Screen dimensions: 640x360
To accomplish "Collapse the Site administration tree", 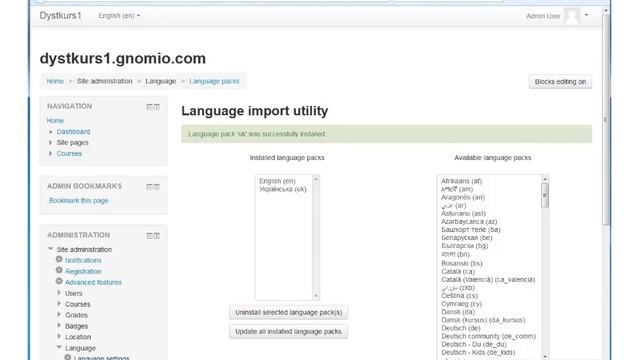I will click(x=51, y=249).
